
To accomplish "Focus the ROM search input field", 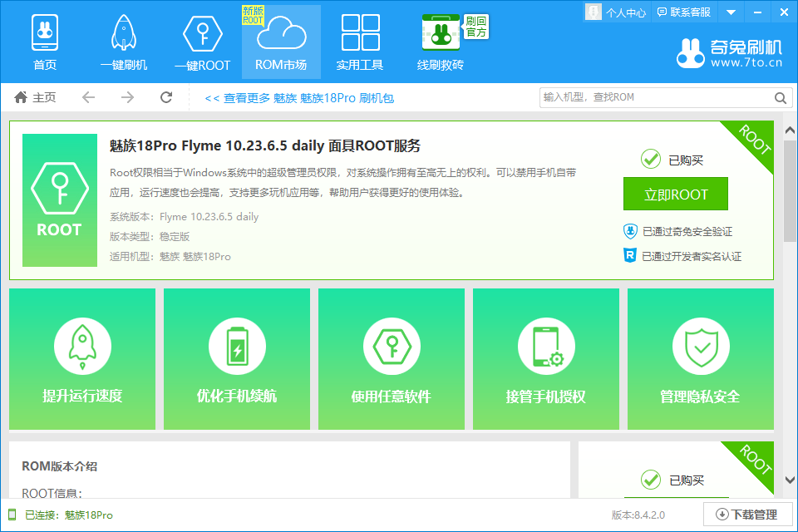I will 655,97.
